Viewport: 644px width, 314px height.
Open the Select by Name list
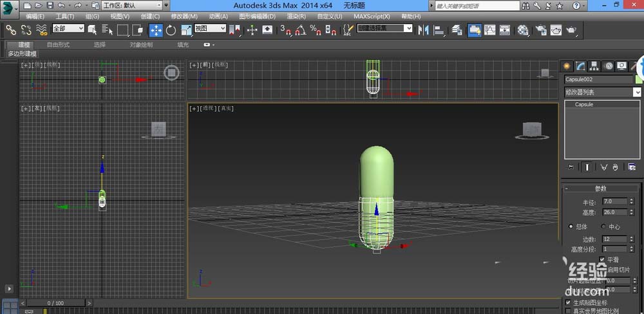click(107, 30)
